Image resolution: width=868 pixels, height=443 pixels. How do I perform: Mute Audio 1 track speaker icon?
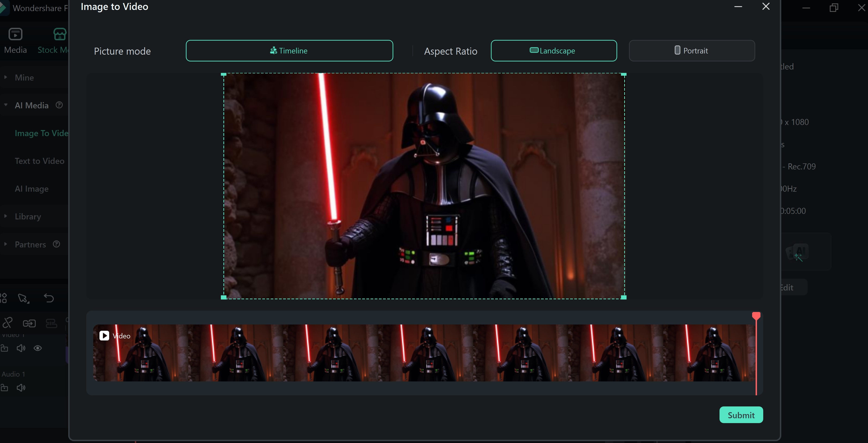pyautogui.click(x=21, y=388)
